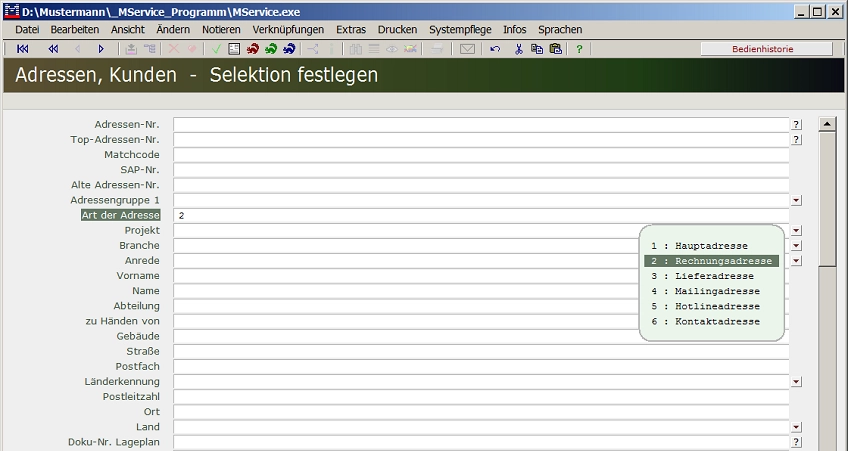Screen dimensions: 848x451
Task: Click the lookup button beside Adressen-Nr.
Action: (796, 125)
